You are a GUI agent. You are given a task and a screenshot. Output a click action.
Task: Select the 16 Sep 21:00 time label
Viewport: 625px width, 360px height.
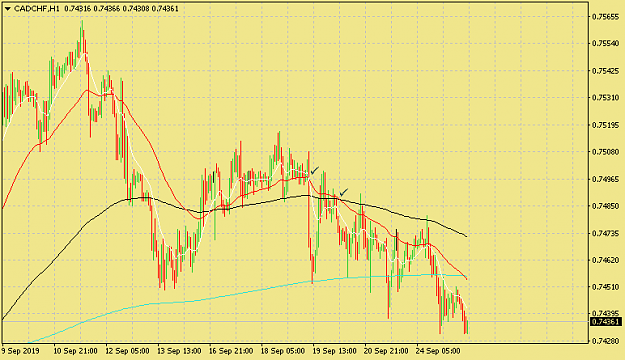231,351
